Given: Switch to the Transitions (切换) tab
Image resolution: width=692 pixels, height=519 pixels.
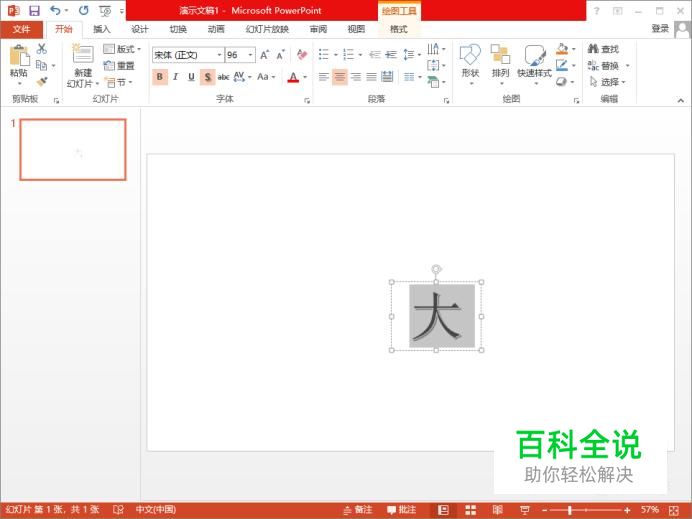Looking at the screenshot, I should point(178,29).
